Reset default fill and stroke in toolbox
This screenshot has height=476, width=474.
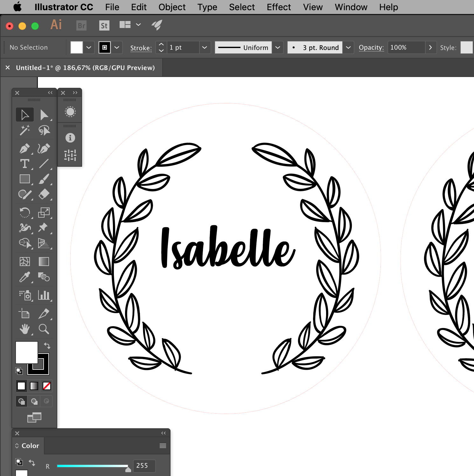[x=19, y=371]
